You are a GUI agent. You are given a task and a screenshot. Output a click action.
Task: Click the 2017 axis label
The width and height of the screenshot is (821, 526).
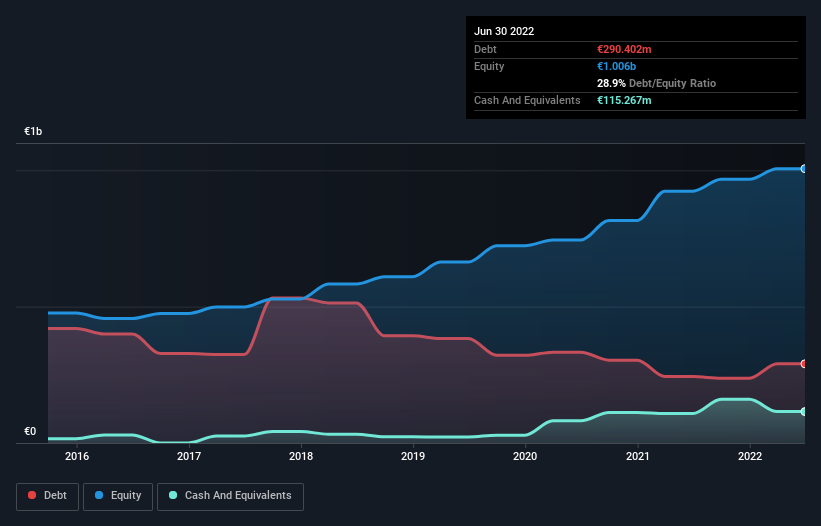tap(189, 456)
